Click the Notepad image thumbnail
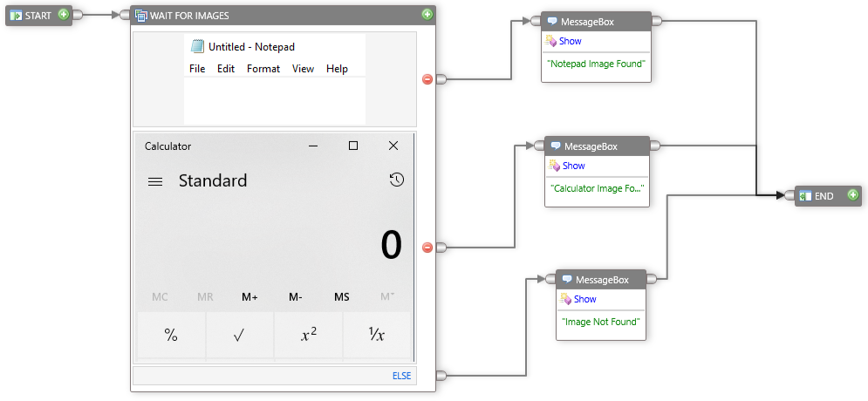This screenshot has width=868, height=401. [275, 79]
